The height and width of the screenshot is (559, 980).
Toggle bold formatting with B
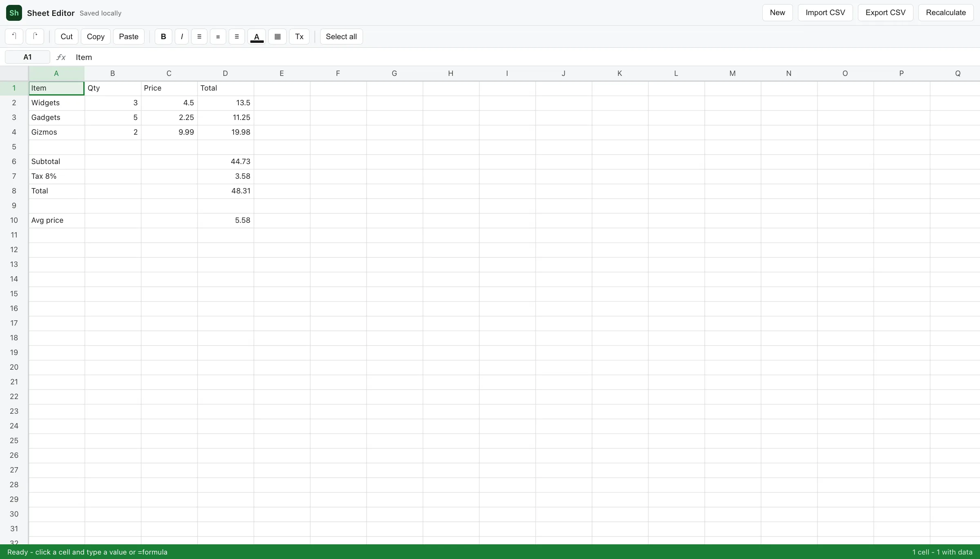click(x=163, y=36)
